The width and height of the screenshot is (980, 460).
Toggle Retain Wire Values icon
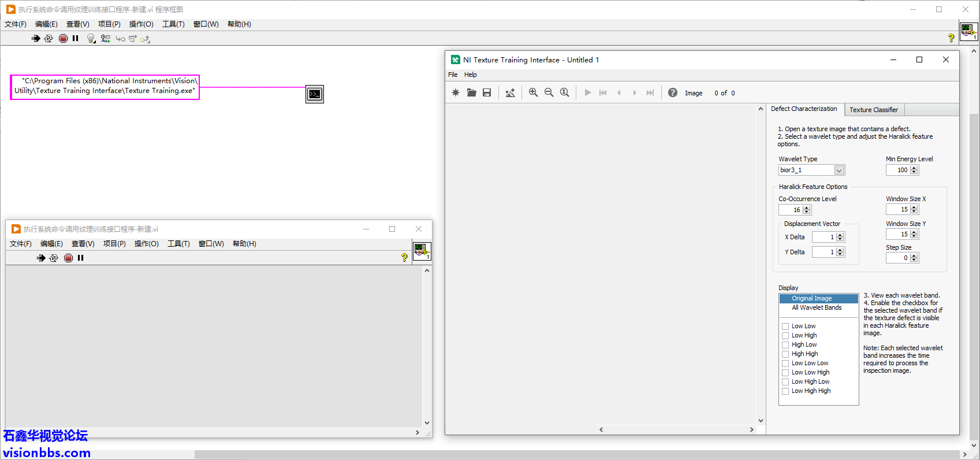click(105, 39)
